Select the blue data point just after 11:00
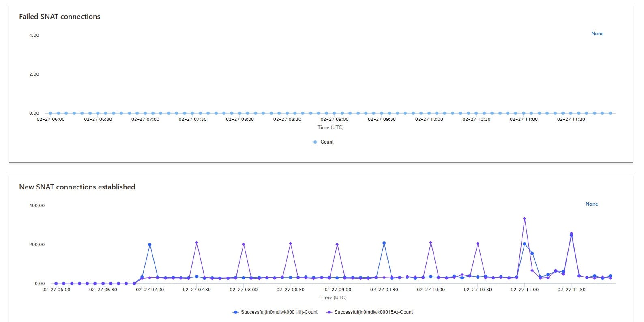This screenshot has height=322, width=644. point(532,253)
